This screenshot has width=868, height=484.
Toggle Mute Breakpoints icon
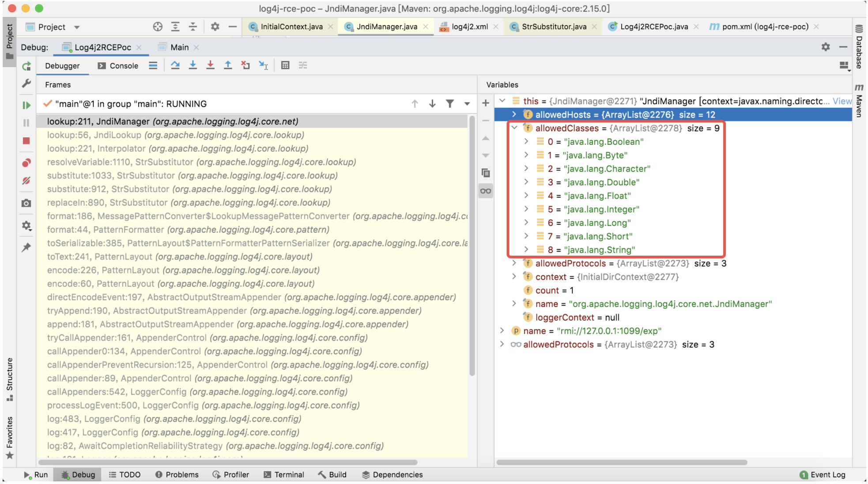tap(26, 181)
